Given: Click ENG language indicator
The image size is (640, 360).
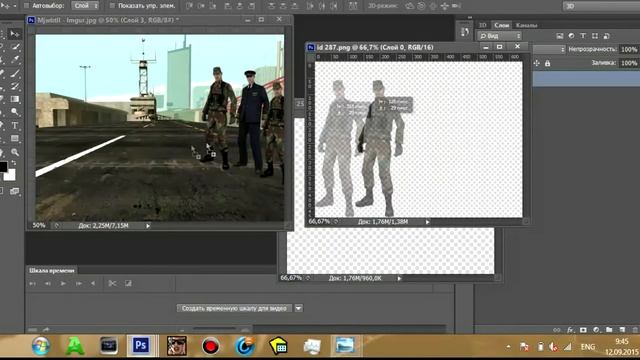Looking at the screenshot, I should click(x=588, y=347).
